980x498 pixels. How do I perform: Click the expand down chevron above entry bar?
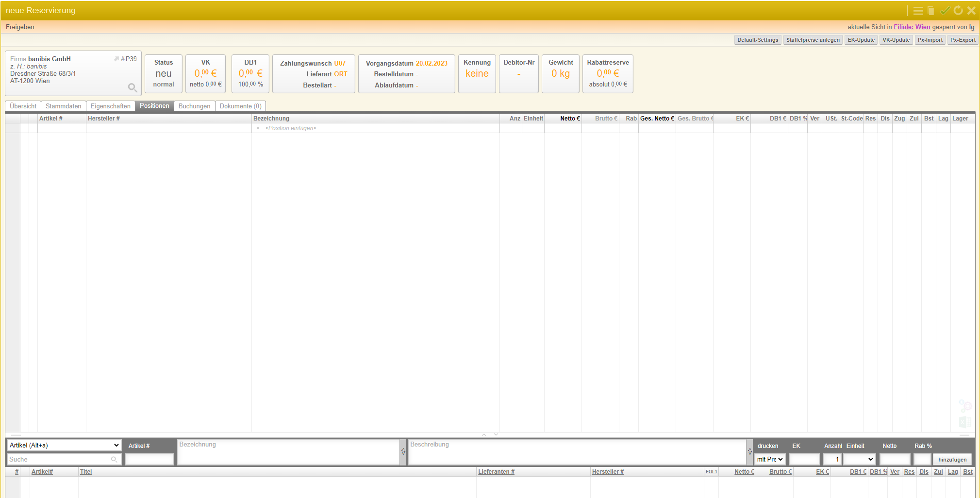click(x=496, y=434)
